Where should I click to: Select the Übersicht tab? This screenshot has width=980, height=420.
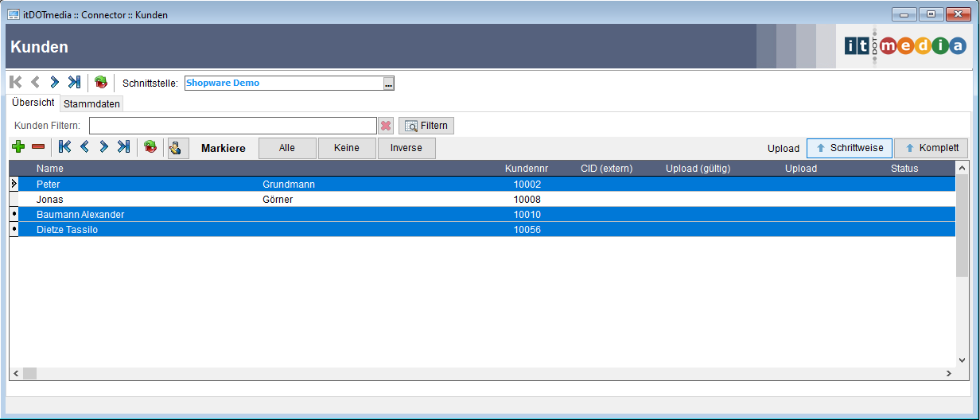pos(33,103)
